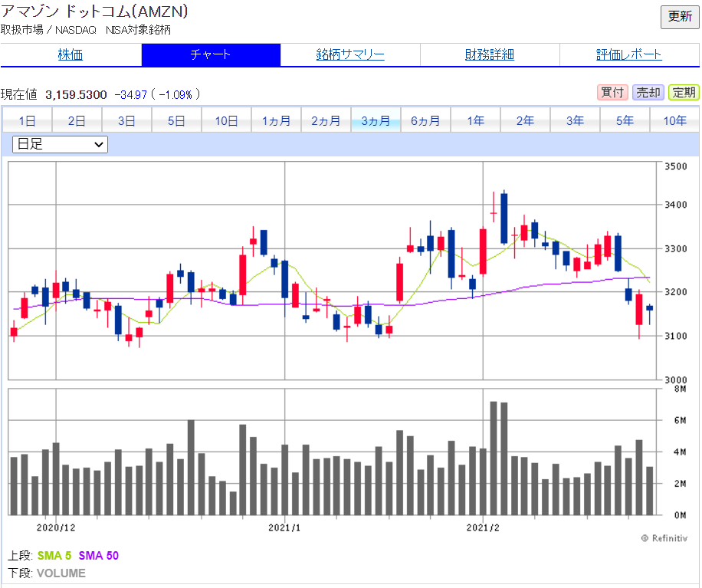
Task: Click the 2M volume axis label
Action: click(x=680, y=484)
